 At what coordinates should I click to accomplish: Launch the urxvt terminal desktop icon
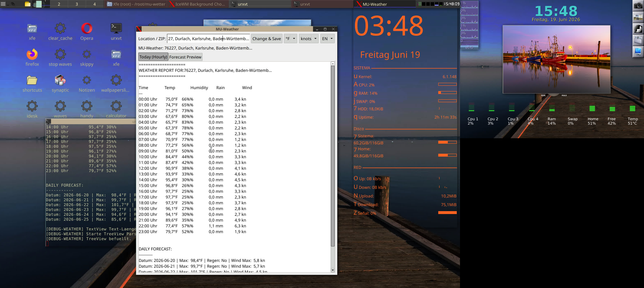[116, 29]
